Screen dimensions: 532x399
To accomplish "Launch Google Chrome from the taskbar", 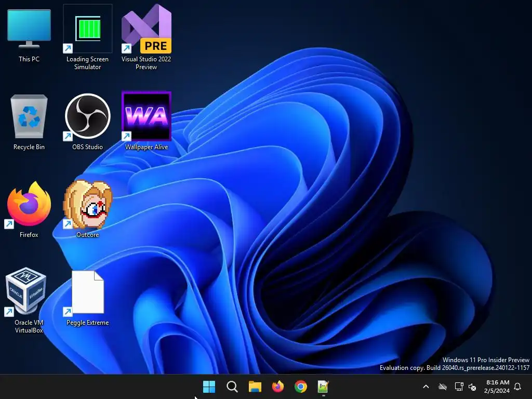I will 301,387.
